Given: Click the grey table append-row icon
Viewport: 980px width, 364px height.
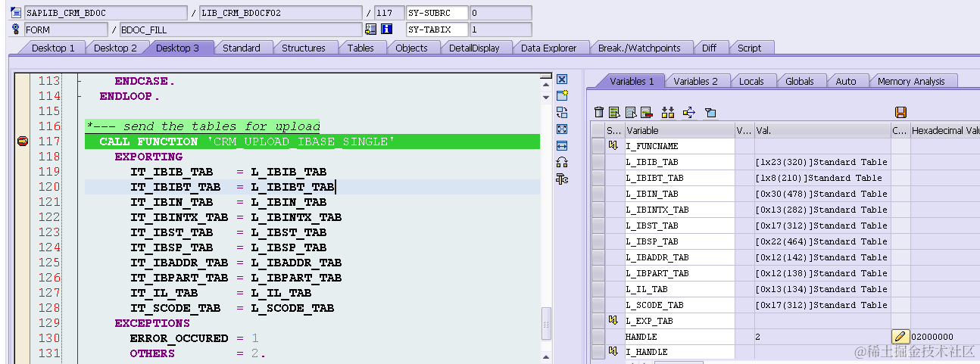Looking at the screenshot, I should point(630,112).
